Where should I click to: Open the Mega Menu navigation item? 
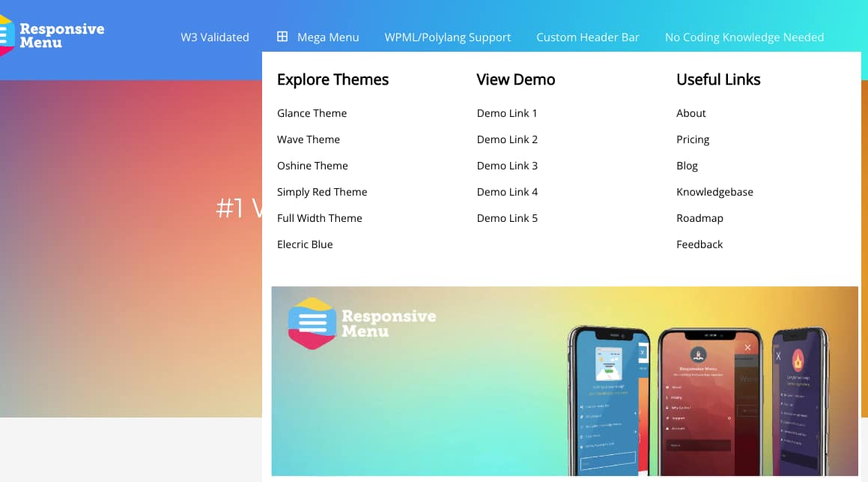point(327,37)
